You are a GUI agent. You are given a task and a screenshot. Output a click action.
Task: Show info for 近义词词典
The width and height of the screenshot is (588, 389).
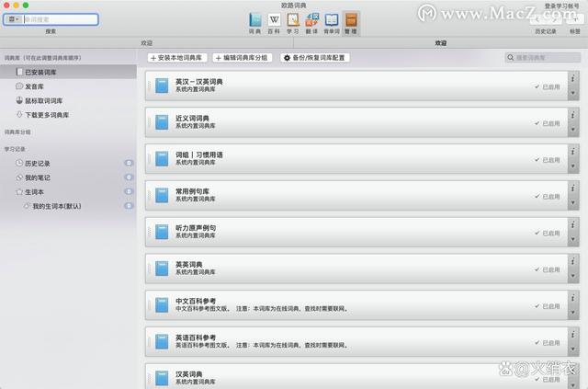tap(573, 115)
